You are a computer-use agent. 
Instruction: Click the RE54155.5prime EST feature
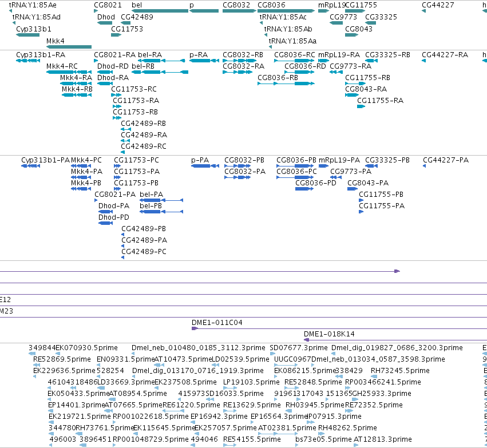click(230, 445)
